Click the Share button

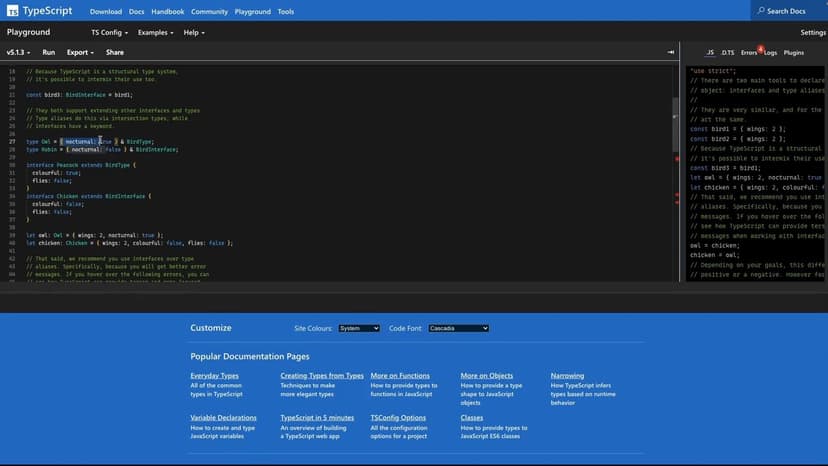[115, 52]
